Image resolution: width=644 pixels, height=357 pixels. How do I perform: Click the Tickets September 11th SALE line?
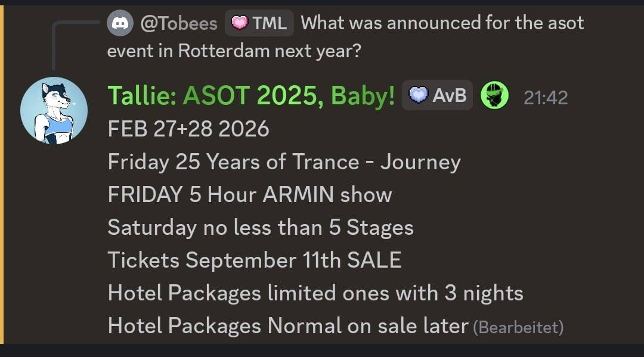[x=255, y=260]
